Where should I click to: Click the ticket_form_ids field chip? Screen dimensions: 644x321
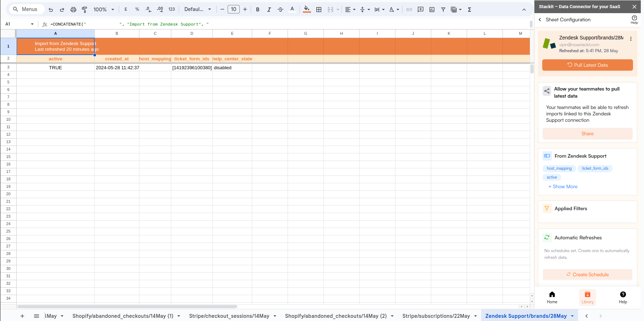pyautogui.click(x=595, y=168)
